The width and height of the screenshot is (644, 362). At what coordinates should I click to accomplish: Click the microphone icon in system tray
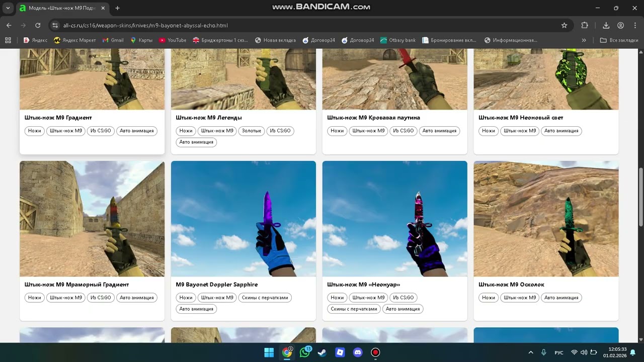pos(544,352)
